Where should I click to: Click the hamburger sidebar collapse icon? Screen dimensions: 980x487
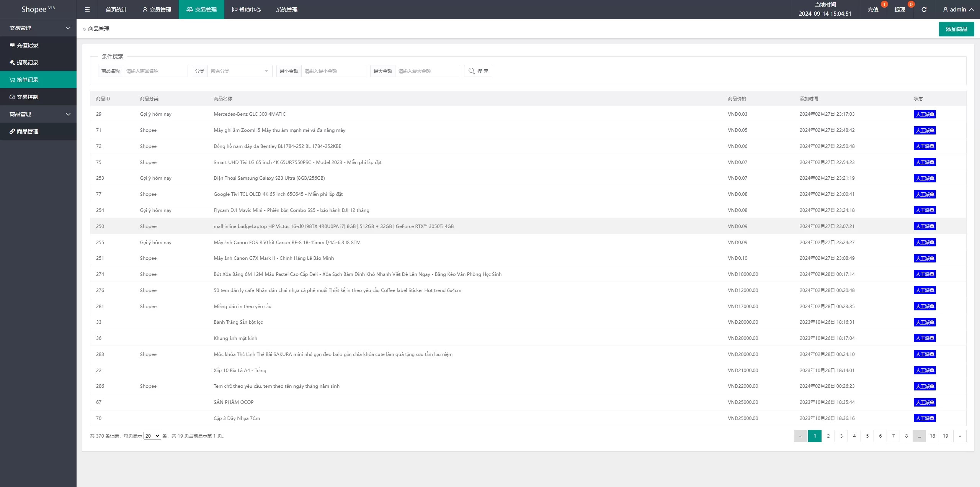point(87,10)
